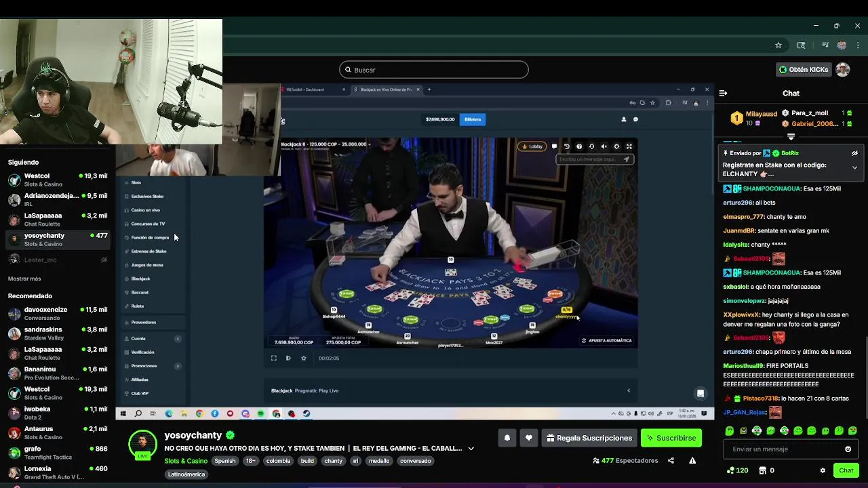Select the Latinoamérica tag
Image resolution: width=868 pixels, height=488 pixels.
pyautogui.click(x=186, y=474)
